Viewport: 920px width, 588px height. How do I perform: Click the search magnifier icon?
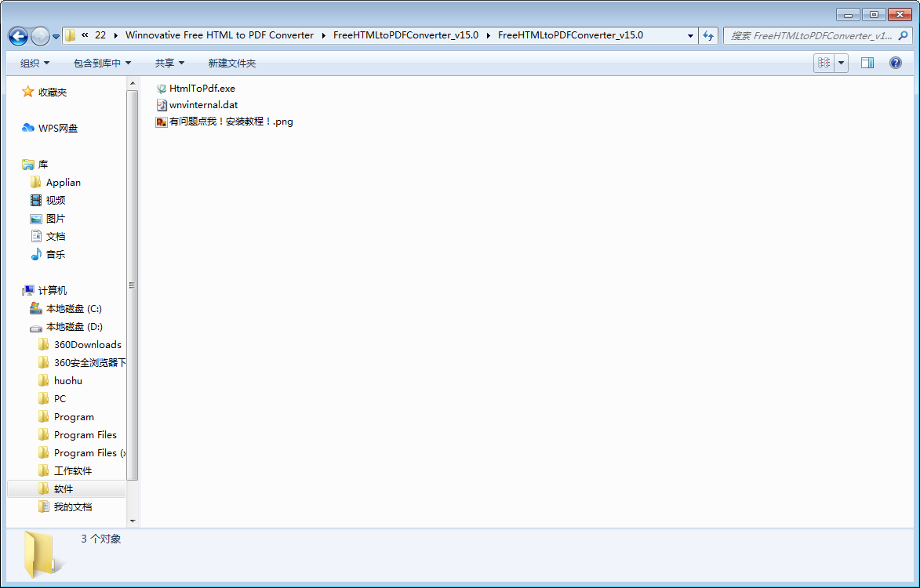[x=903, y=35]
